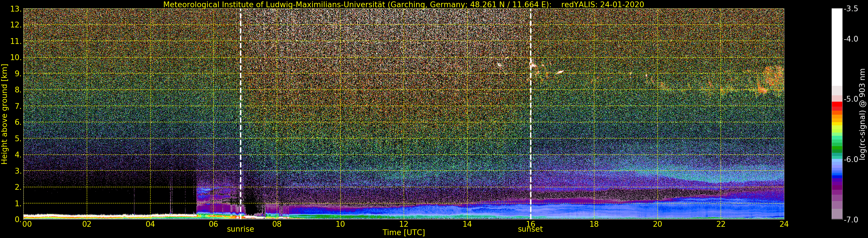Click the height tick label '2.'

(18, 187)
